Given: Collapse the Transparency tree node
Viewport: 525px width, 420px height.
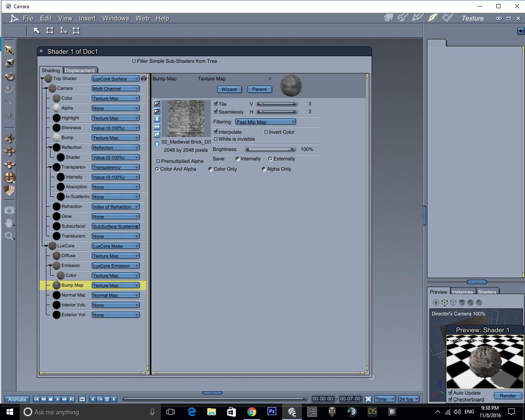Looking at the screenshot, I should [50, 167].
